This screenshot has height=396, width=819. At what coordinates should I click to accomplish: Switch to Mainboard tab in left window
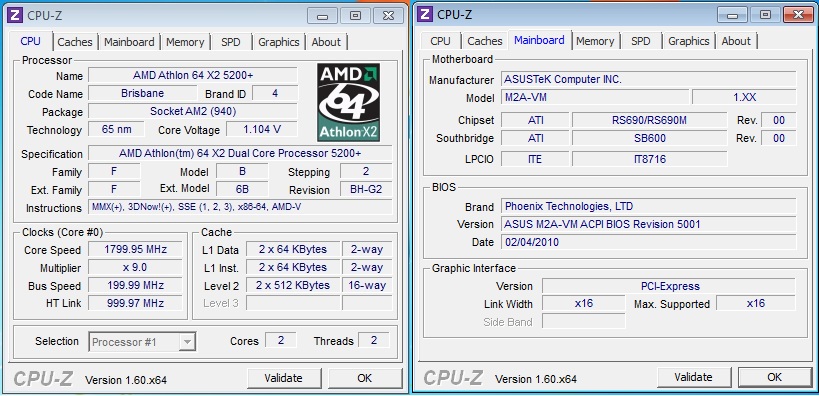pos(129,42)
